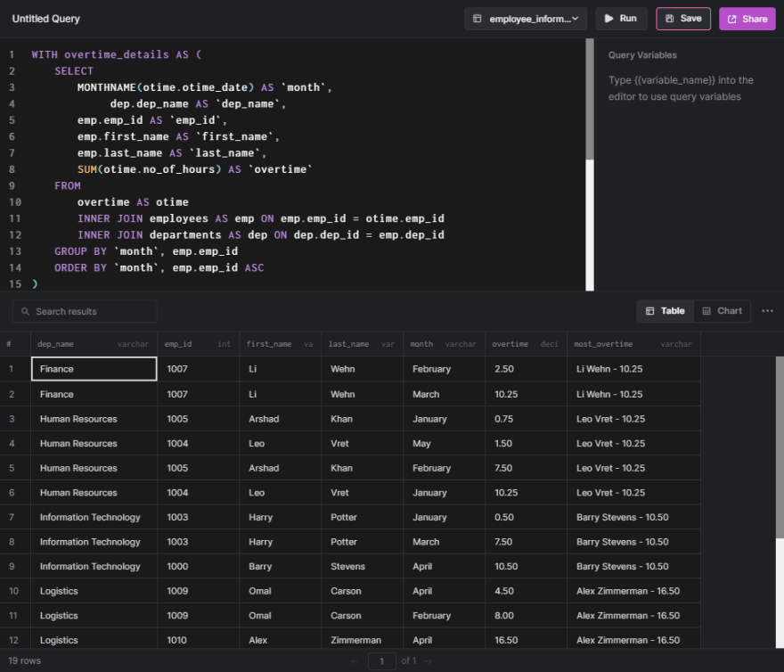Run the query with the Run button
784x672 pixels.
621,19
